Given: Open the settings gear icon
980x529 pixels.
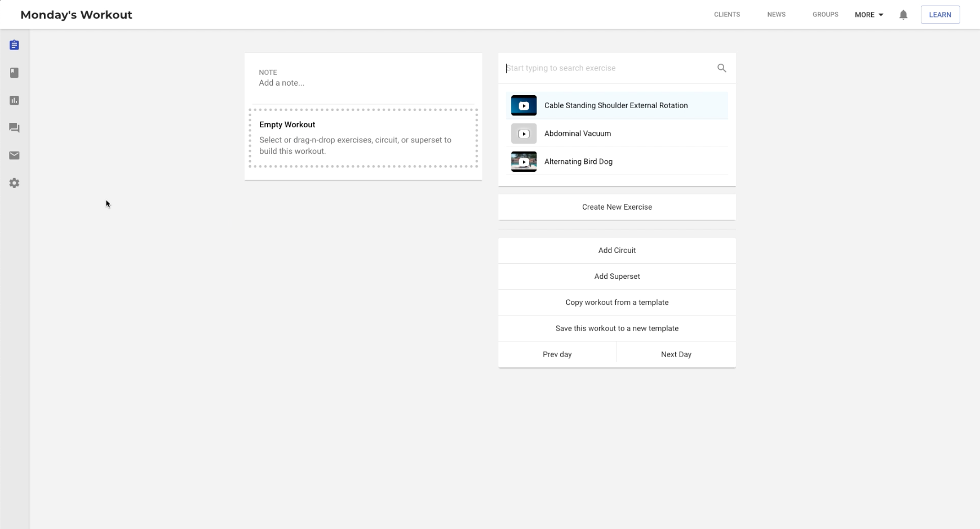Looking at the screenshot, I should pyautogui.click(x=15, y=183).
